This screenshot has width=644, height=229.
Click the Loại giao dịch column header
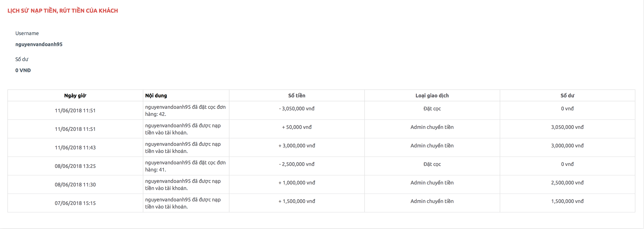432,96
